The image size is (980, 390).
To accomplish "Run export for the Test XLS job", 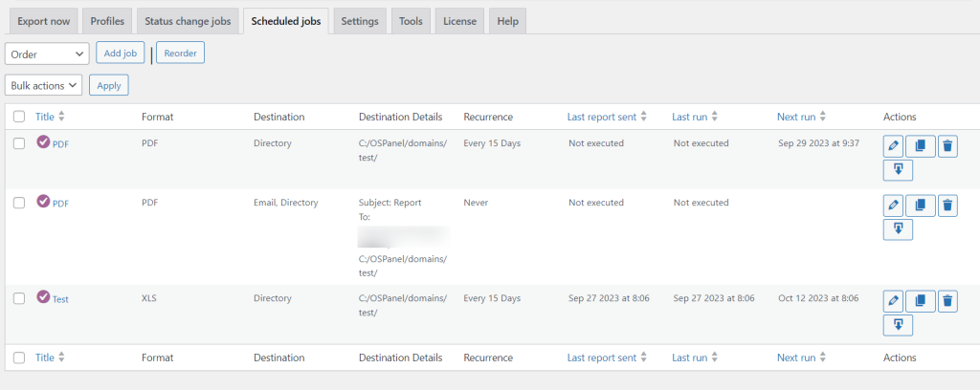I will [x=898, y=324].
